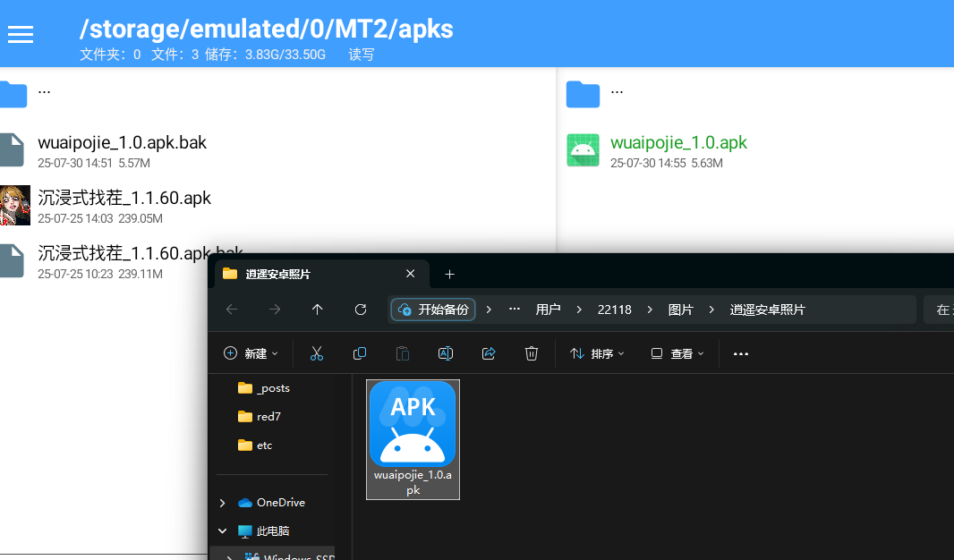Open MT Manager's navigation drawer menu
The image size is (954, 560).
tap(20, 34)
